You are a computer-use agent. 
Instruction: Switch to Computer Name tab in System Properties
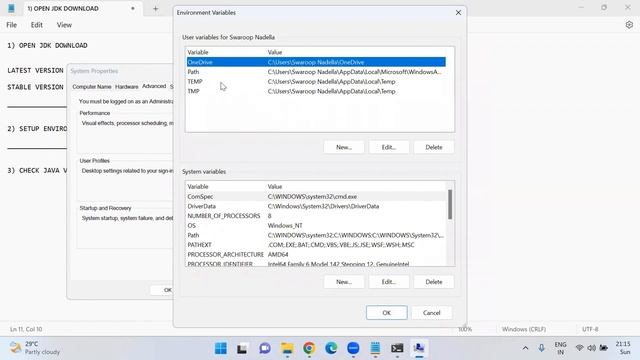[x=91, y=87]
